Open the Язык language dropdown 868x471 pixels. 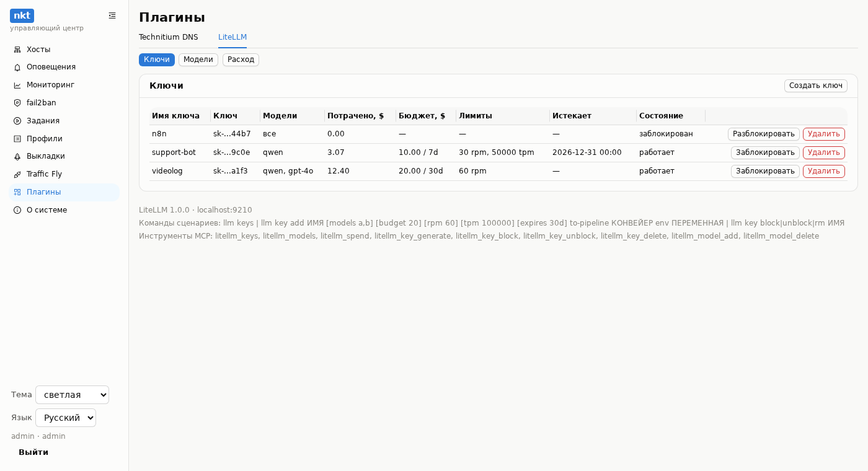click(x=66, y=418)
